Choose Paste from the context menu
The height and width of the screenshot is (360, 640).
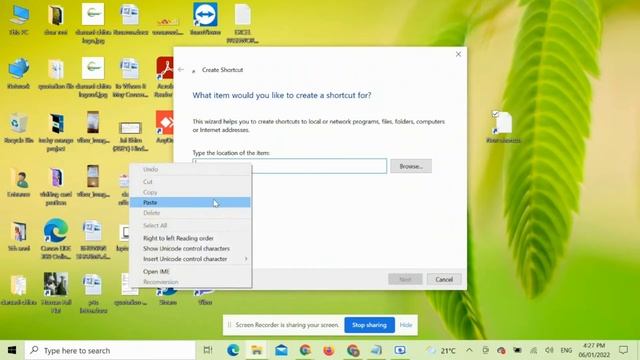click(190, 202)
